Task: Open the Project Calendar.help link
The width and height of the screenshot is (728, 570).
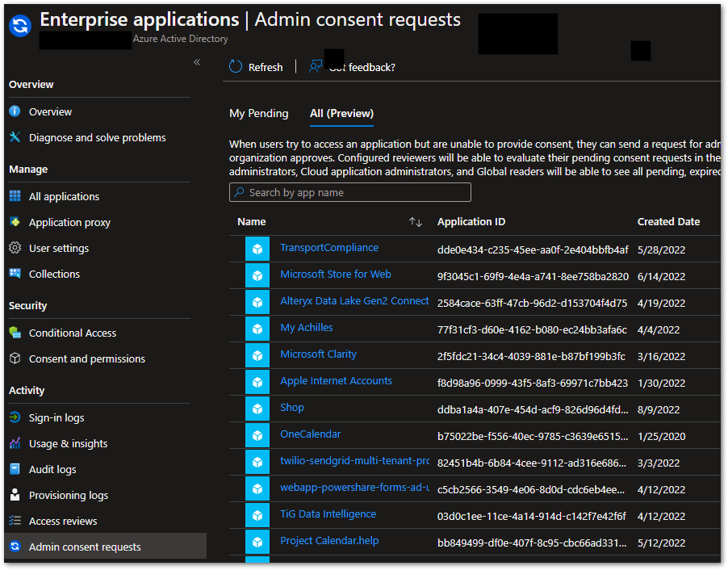Action: point(329,541)
